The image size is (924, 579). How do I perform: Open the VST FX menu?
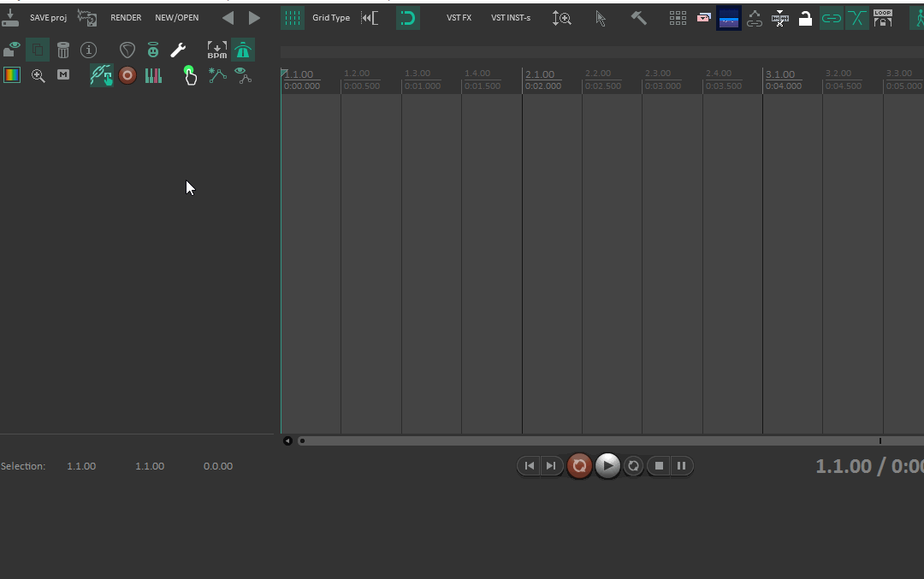(x=459, y=18)
